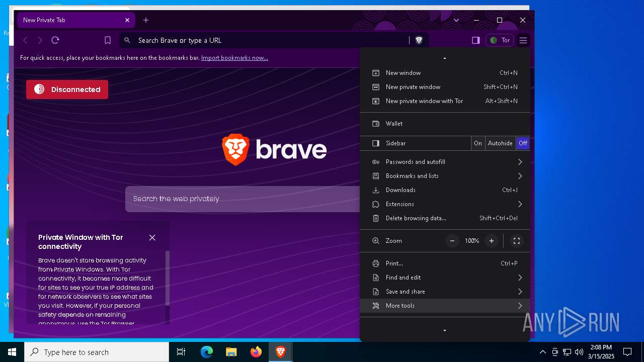644x362 pixels.
Task: Close the hamburger main menu icon
Action: coord(523,40)
